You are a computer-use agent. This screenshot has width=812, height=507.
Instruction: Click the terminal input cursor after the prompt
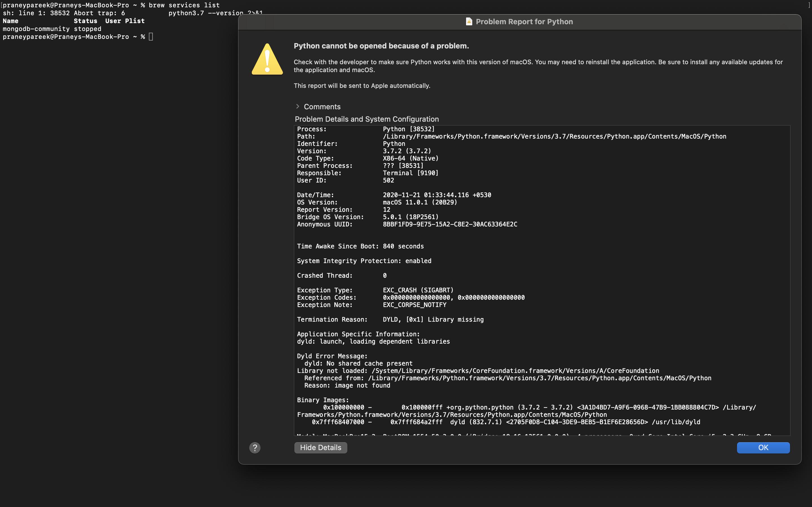coord(151,37)
